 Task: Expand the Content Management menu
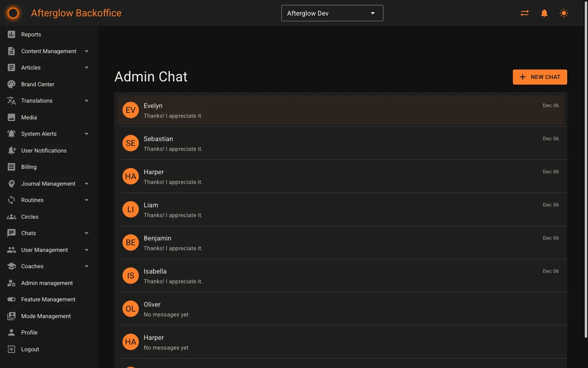(49, 51)
